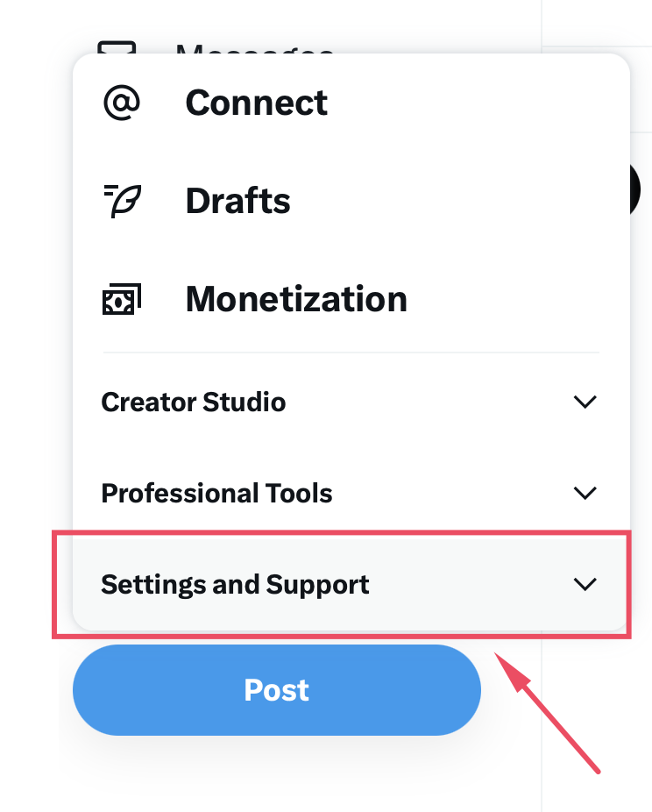Screen dimensions: 652x812
Task: Click the Creator Studio chevron arrow
Action: pos(585,402)
